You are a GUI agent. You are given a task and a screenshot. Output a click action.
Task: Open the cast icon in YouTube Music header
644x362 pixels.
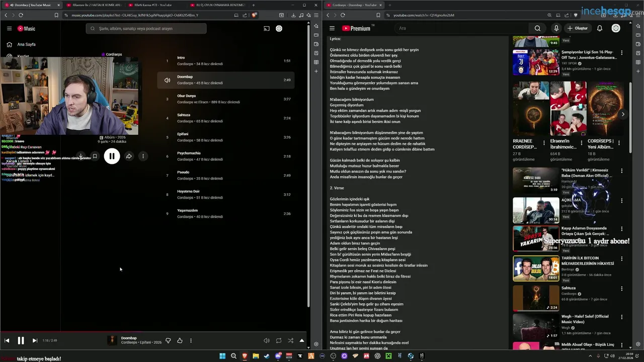[267, 29]
